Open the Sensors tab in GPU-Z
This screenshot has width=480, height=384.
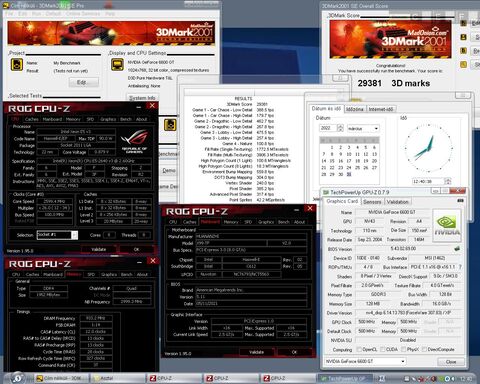372,202
